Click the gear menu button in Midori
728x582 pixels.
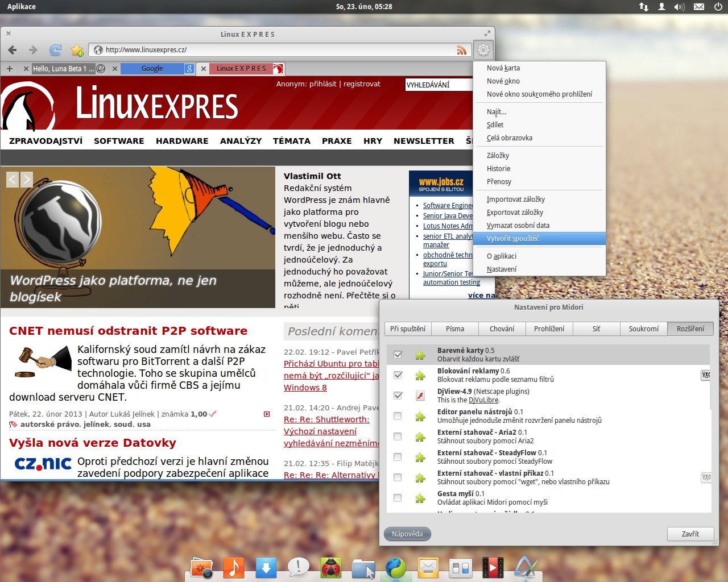click(483, 50)
